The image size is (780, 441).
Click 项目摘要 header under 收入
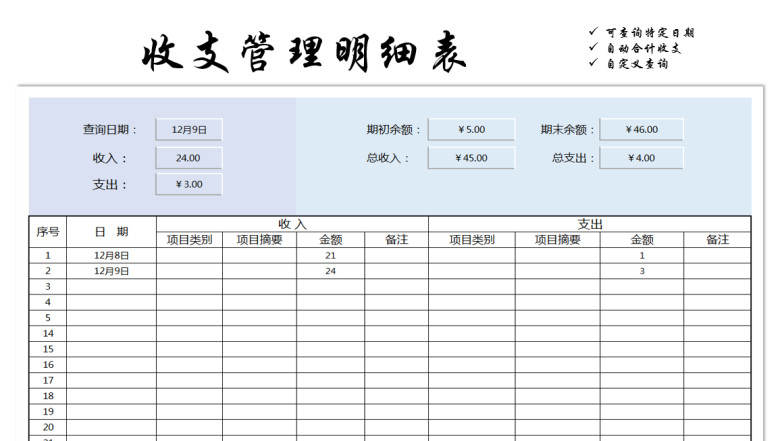click(259, 240)
